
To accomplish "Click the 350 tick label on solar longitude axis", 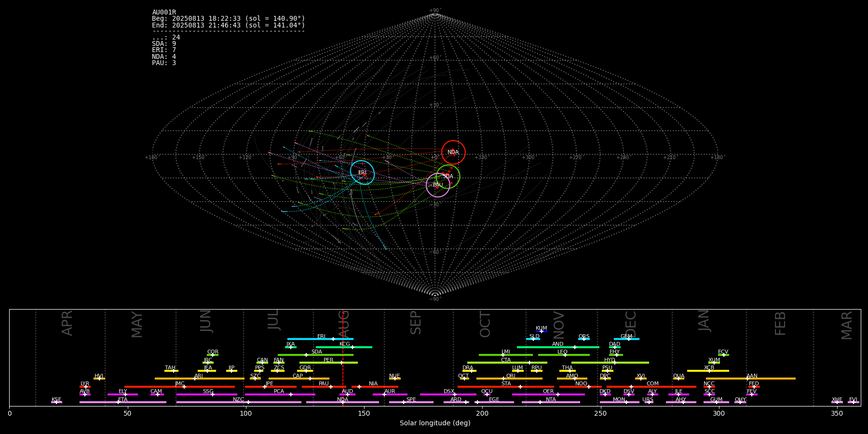I will 837,413.
